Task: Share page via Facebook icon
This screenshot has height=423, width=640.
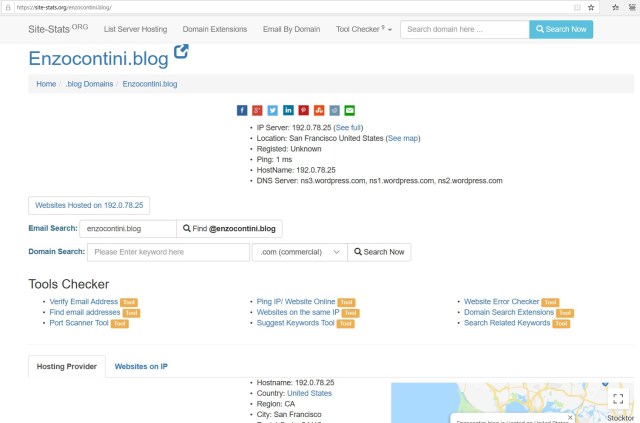Action: (242, 110)
